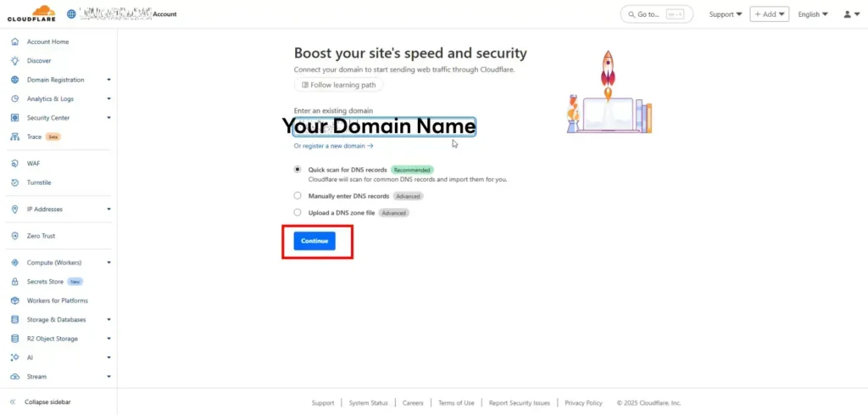868x415 pixels.
Task: Expand the AI submenu arrow
Action: tap(109, 358)
